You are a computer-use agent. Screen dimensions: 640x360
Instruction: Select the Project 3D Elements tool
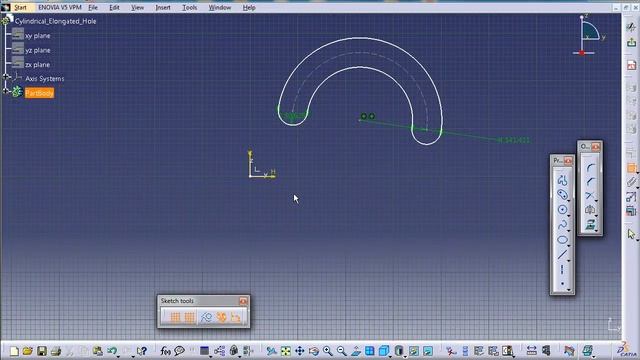click(x=590, y=224)
